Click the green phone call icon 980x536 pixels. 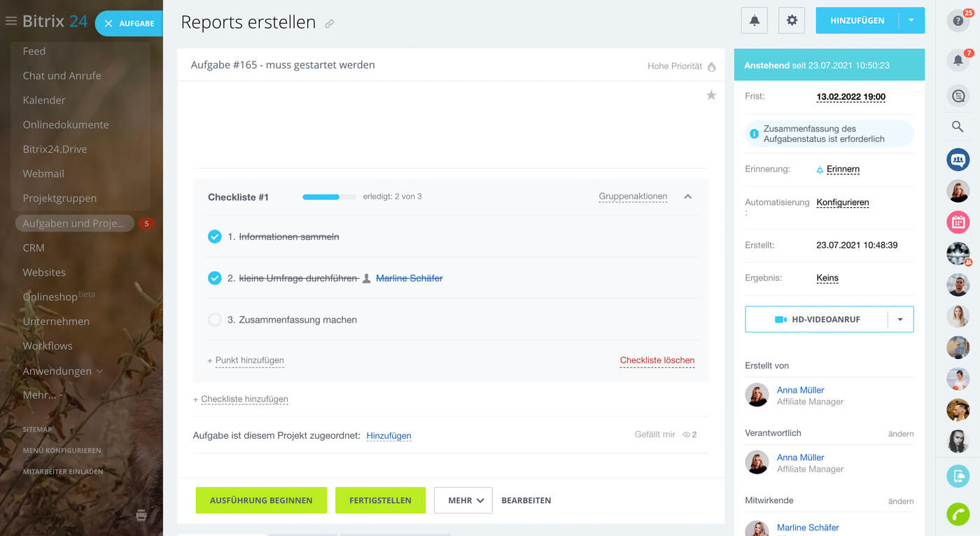coord(958,514)
